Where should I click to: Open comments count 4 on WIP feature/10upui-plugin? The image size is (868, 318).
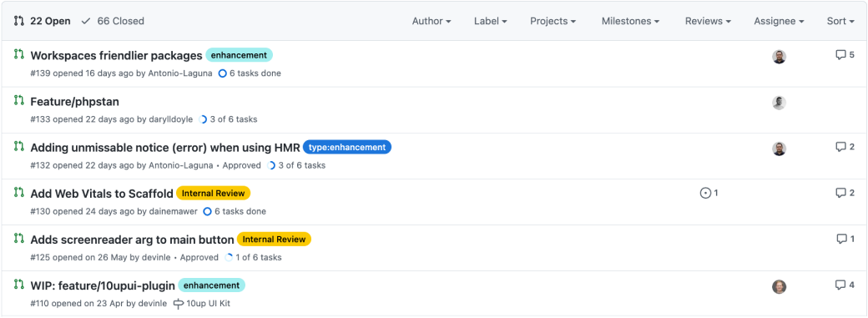845,285
